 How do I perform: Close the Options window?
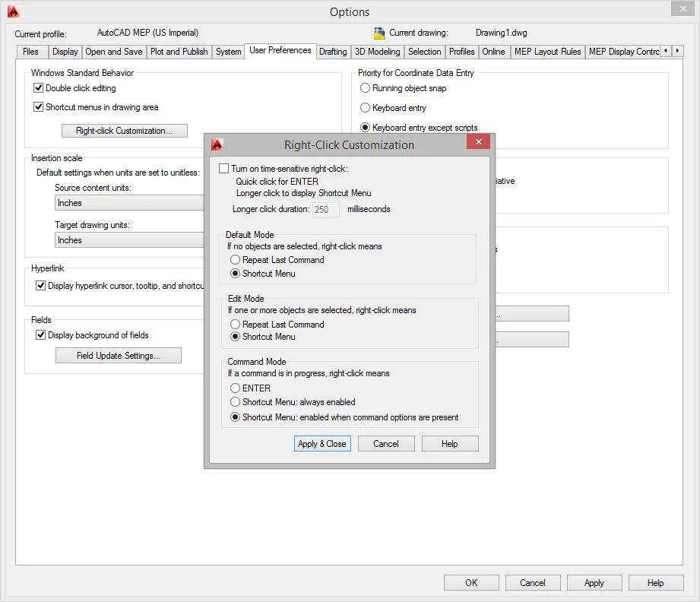[683, 8]
